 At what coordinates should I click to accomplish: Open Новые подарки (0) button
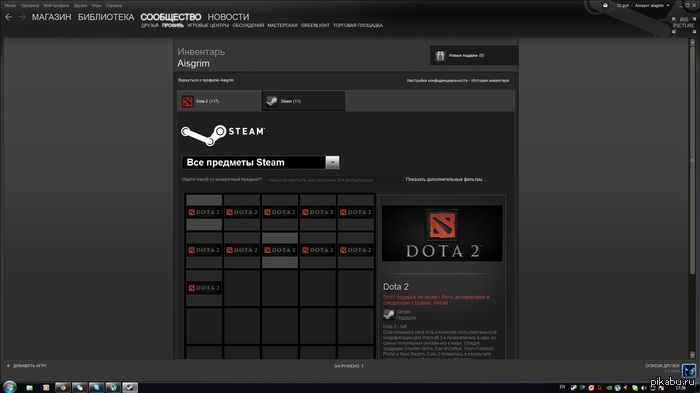(x=474, y=55)
